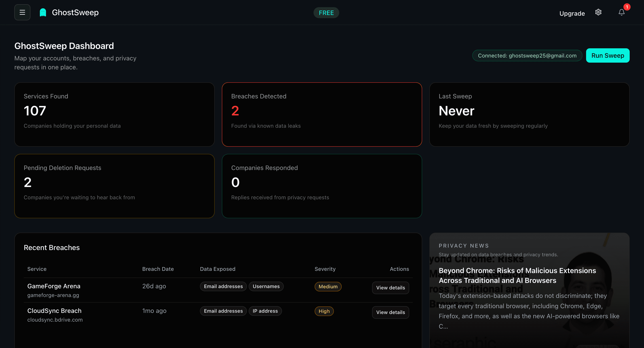Select the Usernames exposed-data tag

(266, 286)
